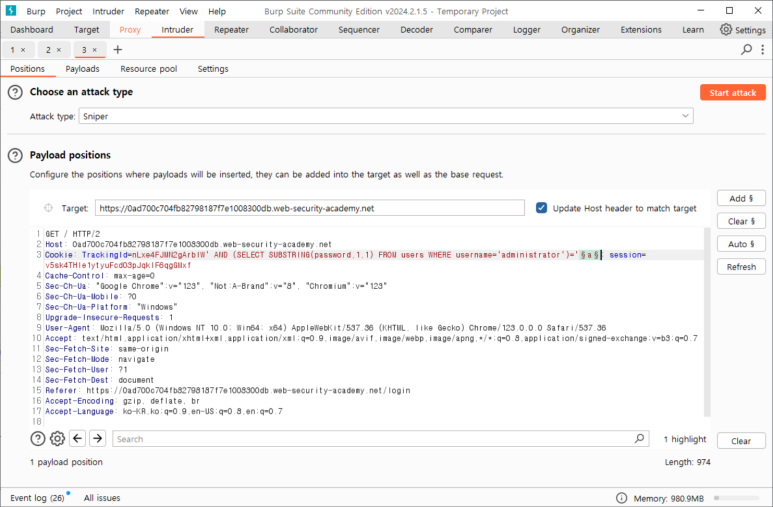Go to next search match arrow
Viewport: 773px width, 507px height.
pyautogui.click(x=98, y=438)
